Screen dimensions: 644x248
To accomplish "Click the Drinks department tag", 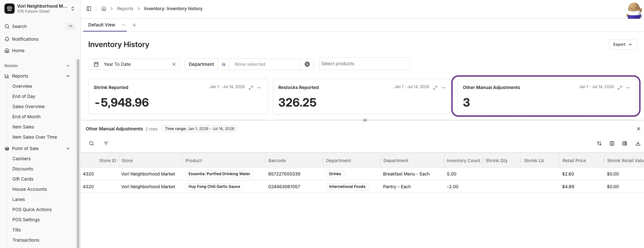I will point(335,174).
